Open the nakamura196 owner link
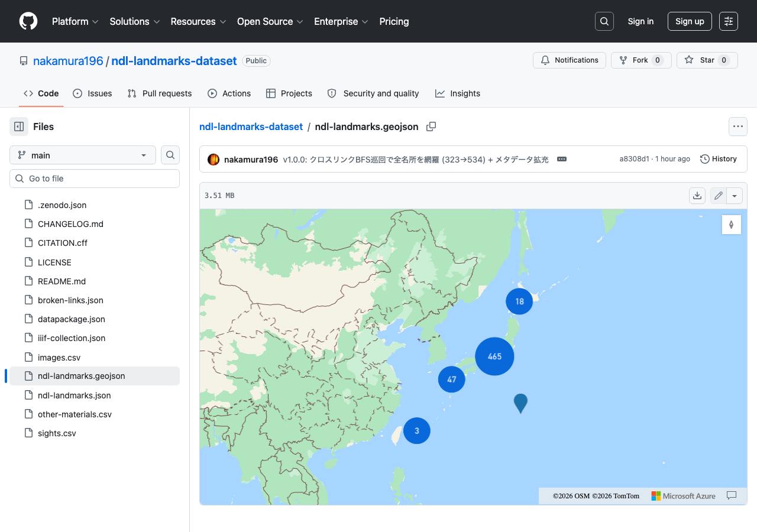Image resolution: width=757 pixels, height=532 pixels. 68,61
